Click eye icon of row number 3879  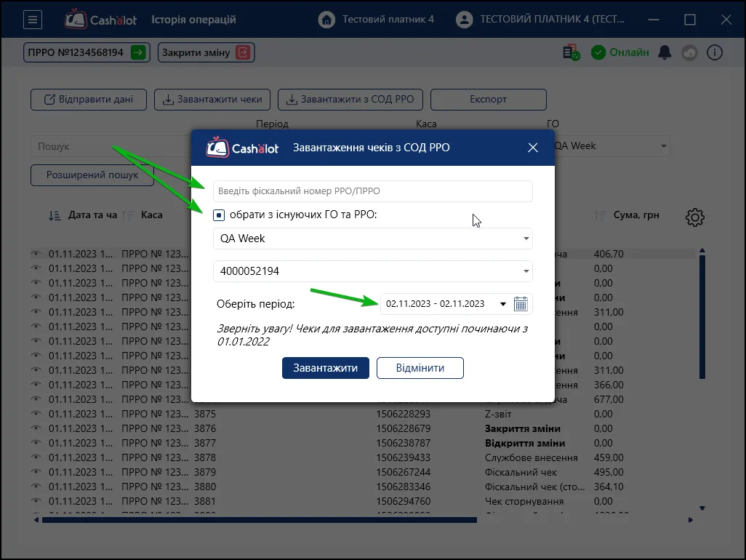[x=36, y=472]
